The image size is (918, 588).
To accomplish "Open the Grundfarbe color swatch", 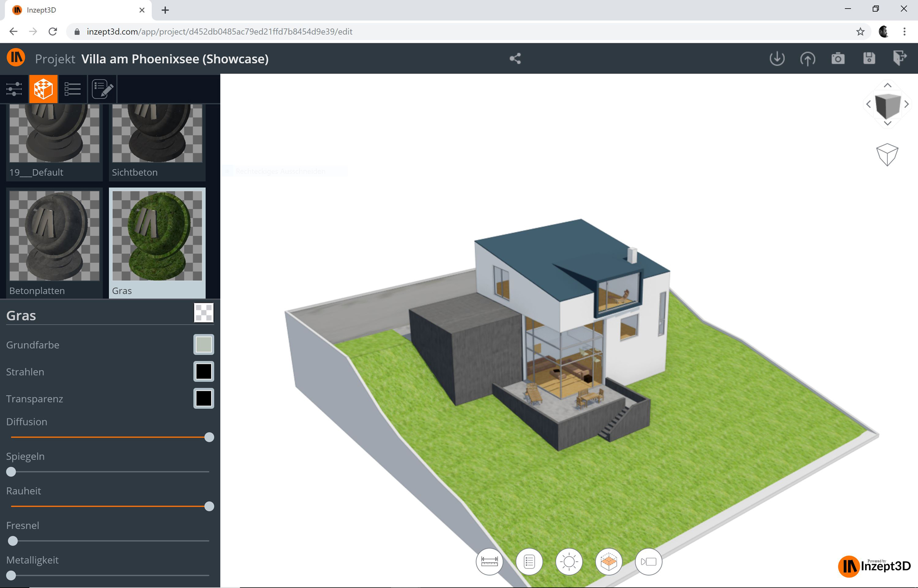I will click(x=203, y=345).
